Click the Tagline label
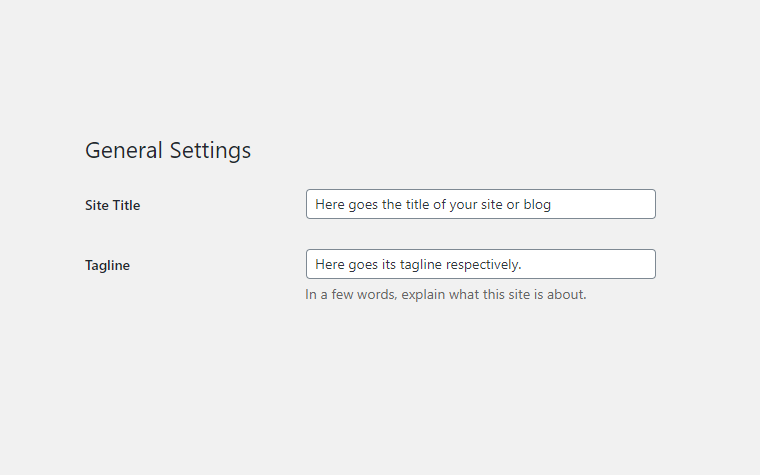Image resolution: width=760 pixels, height=475 pixels. tap(107, 265)
